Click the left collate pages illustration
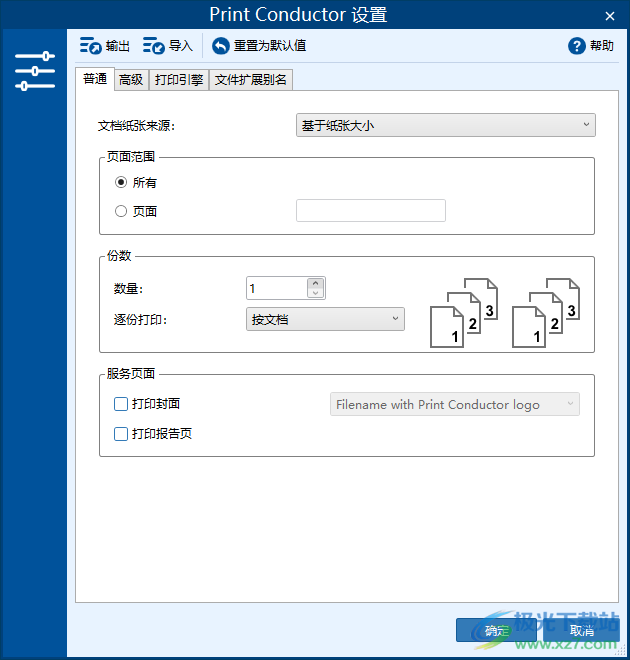Image resolution: width=630 pixels, height=660 pixels. tap(464, 313)
